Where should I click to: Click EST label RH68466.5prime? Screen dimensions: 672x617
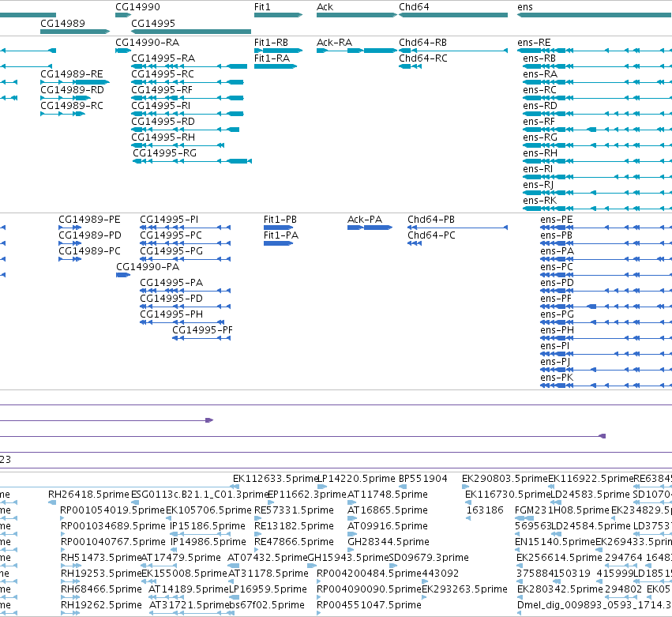[101, 589]
